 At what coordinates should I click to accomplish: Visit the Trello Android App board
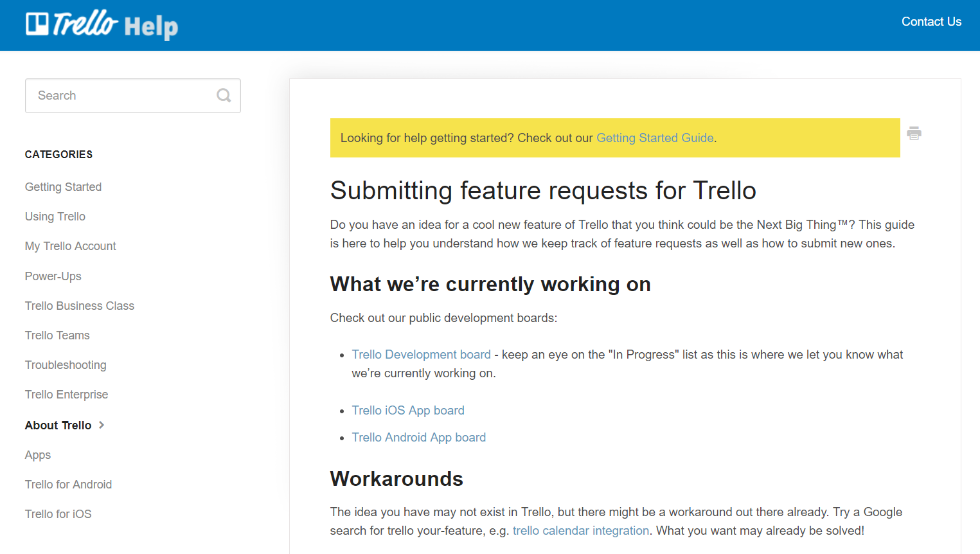tap(418, 437)
